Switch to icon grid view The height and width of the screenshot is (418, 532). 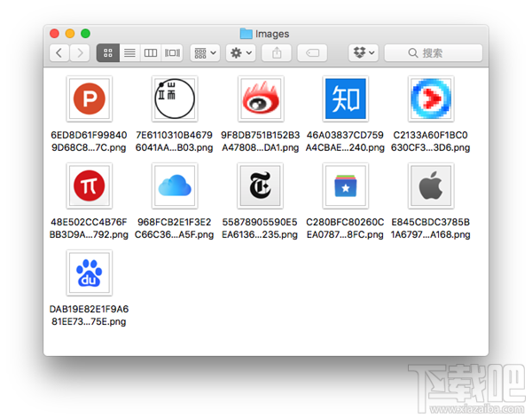coord(108,53)
